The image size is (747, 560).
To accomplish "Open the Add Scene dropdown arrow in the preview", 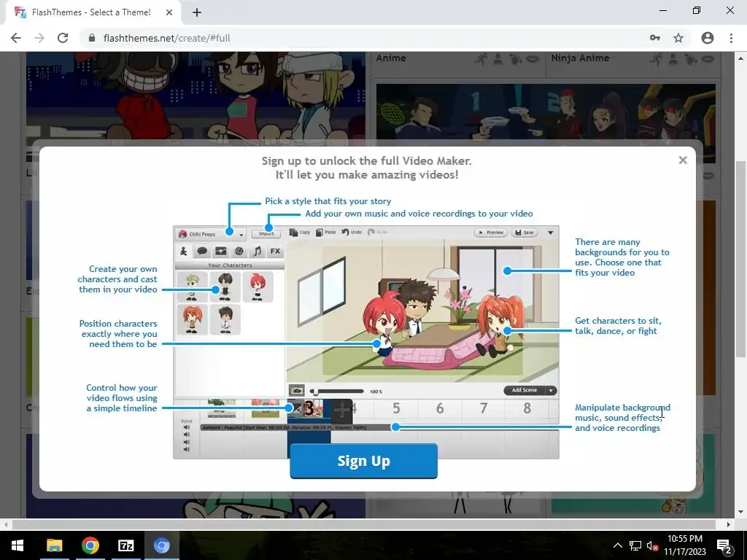I will [x=551, y=391].
